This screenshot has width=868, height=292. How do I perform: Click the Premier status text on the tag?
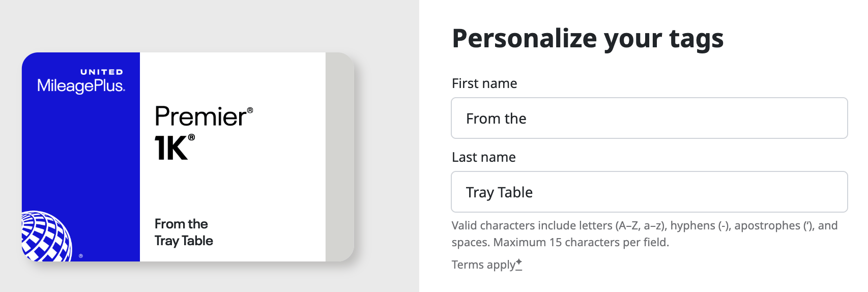[200, 117]
